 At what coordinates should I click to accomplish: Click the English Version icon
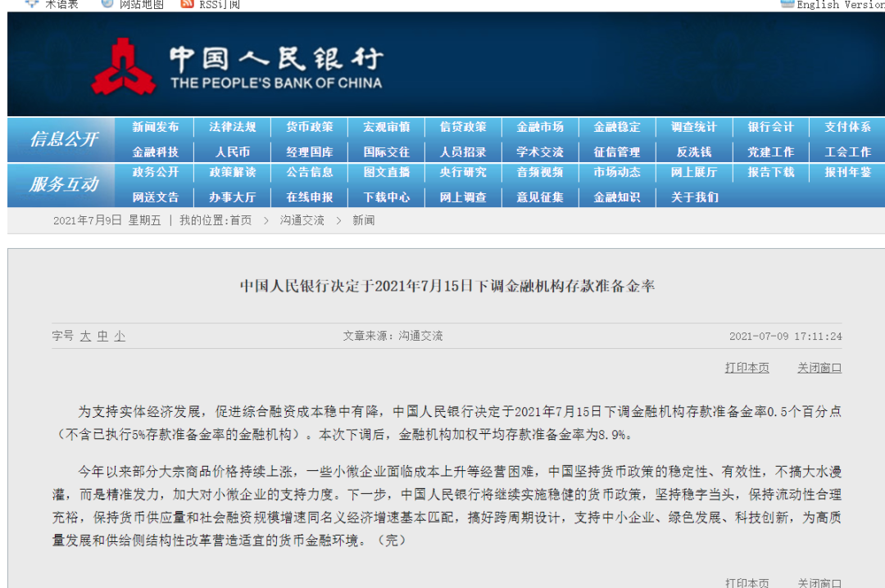pos(787,4)
